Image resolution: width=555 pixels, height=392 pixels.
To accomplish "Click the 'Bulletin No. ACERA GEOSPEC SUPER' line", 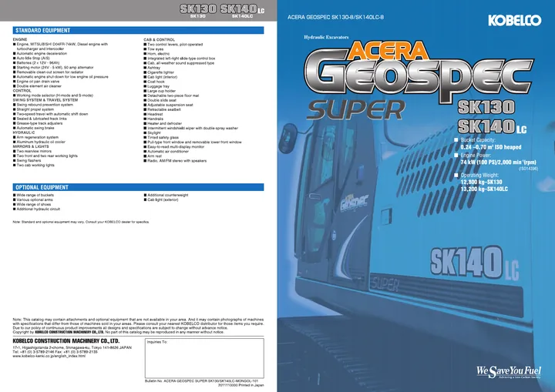I will click(x=201, y=381).
